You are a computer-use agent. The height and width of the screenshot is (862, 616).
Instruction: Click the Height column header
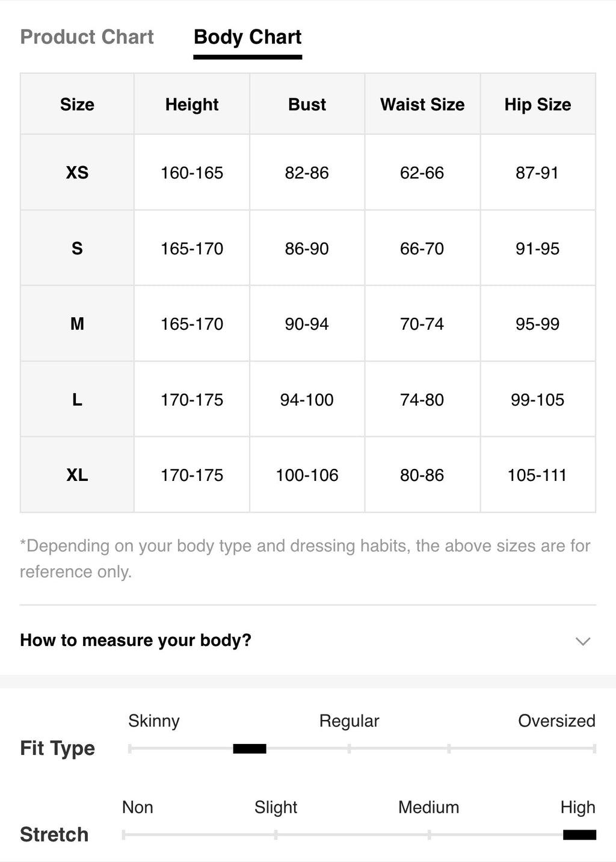click(x=192, y=104)
